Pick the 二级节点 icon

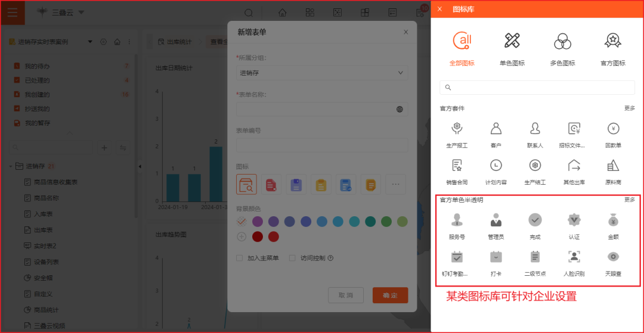(x=535, y=257)
